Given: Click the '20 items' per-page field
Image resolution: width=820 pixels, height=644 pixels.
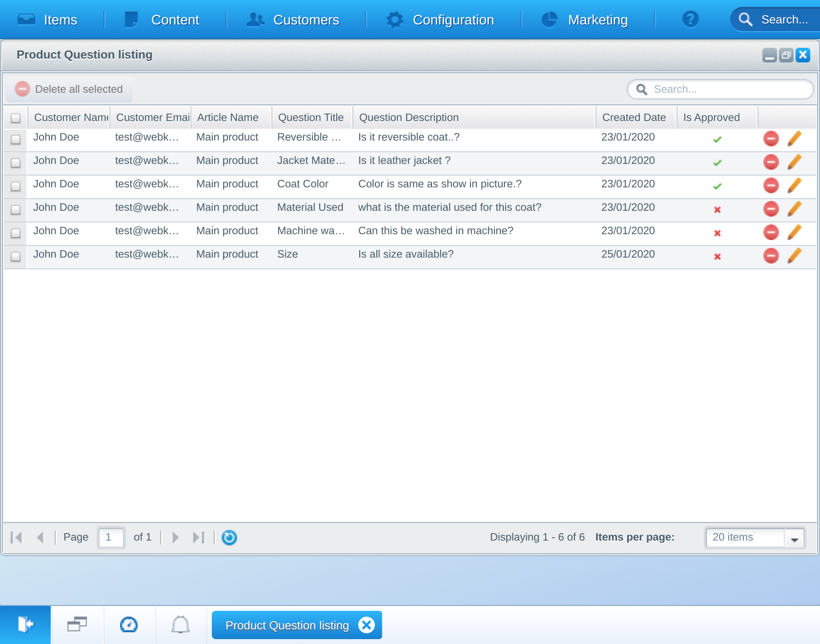Looking at the screenshot, I should (745, 538).
